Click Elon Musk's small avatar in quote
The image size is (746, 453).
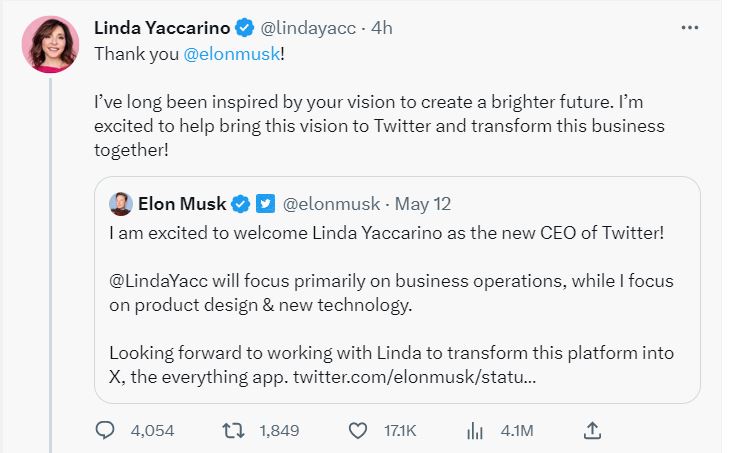pyautogui.click(x=122, y=204)
